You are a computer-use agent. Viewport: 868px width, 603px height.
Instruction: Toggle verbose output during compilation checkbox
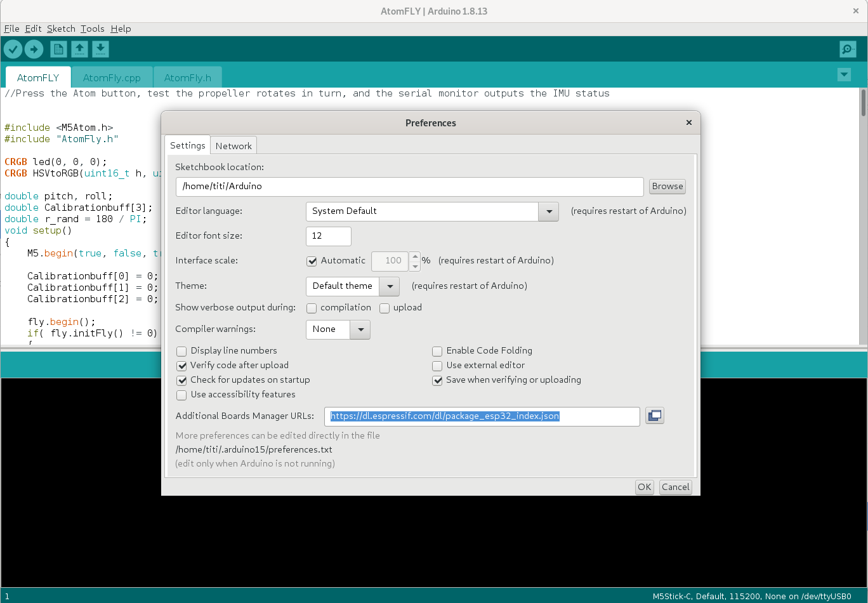[x=312, y=308]
